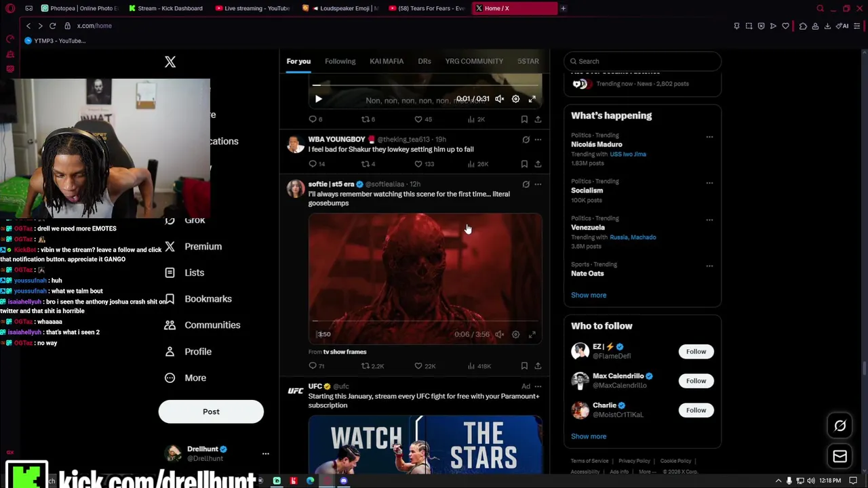Open the Messages floating envelope button

(x=840, y=456)
